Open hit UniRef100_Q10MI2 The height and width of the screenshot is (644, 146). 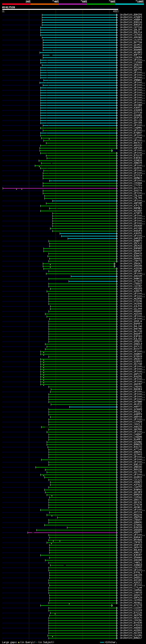point(131,45)
